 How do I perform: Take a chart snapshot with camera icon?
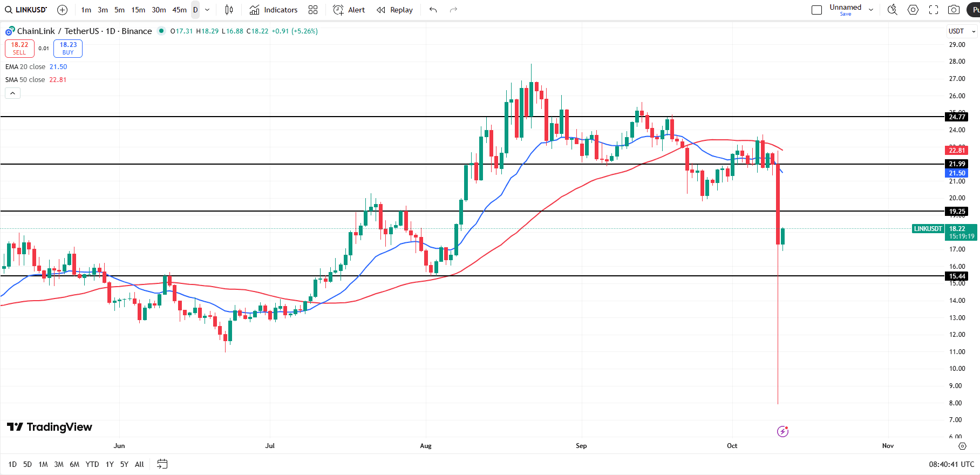[x=954, y=10]
